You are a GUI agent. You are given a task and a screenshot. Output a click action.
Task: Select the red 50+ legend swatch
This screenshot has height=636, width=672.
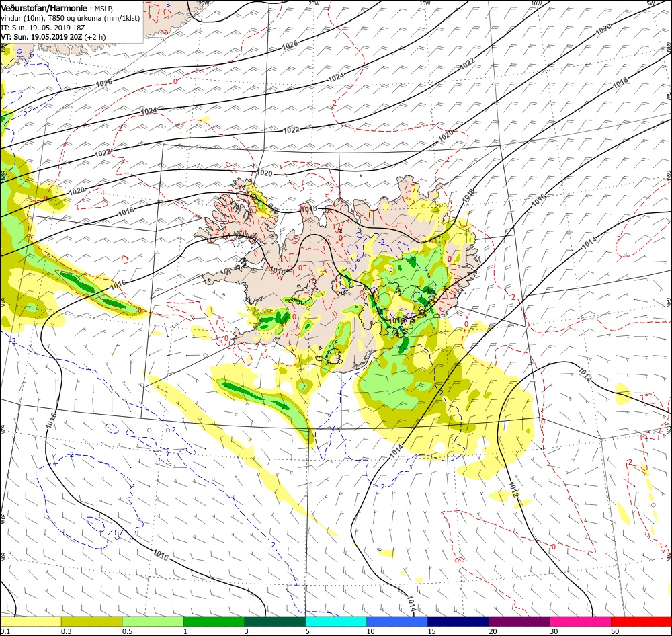pos(642,621)
